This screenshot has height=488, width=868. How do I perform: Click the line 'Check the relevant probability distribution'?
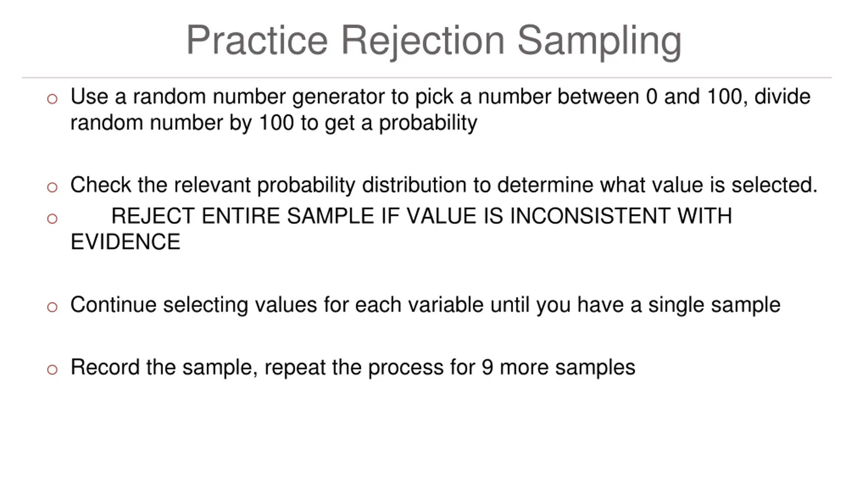point(444,185)
